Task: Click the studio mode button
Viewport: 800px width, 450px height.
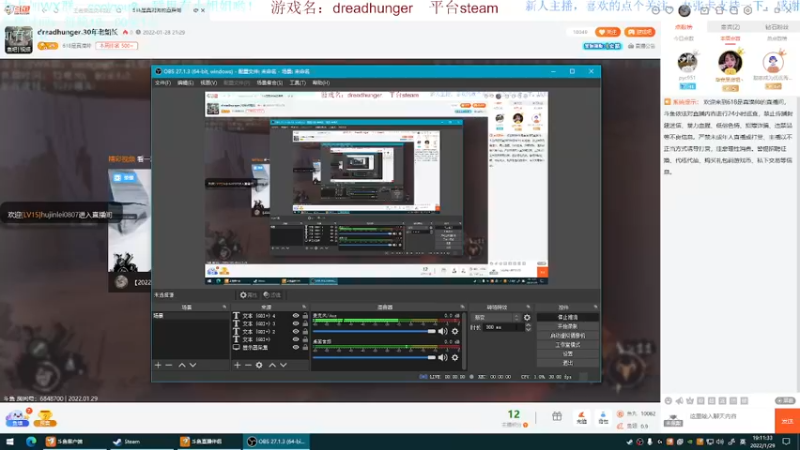Action: 568,345
